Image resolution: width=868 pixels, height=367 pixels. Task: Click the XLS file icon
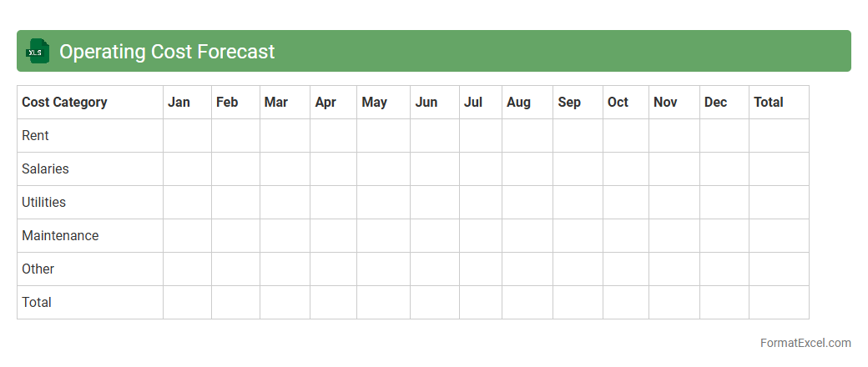(38, 51)
